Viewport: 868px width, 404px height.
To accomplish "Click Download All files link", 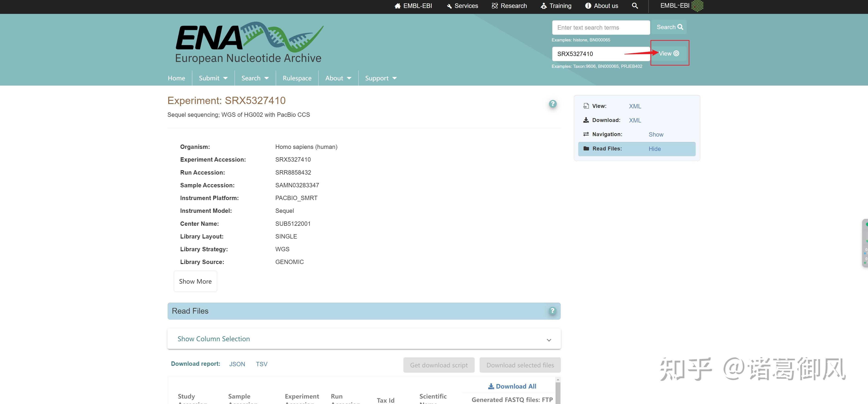I will pyautogui.click(x=512, y=386).
